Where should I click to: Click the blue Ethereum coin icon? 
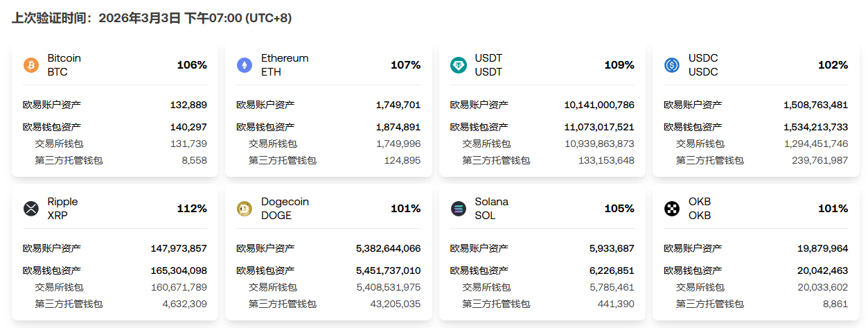click(245, 65)
